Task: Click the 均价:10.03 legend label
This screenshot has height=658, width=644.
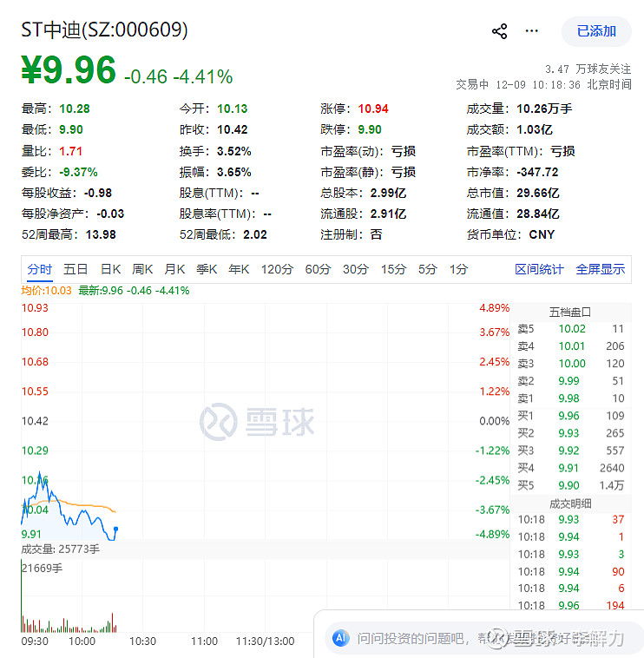Action: (x=46, y=291)
